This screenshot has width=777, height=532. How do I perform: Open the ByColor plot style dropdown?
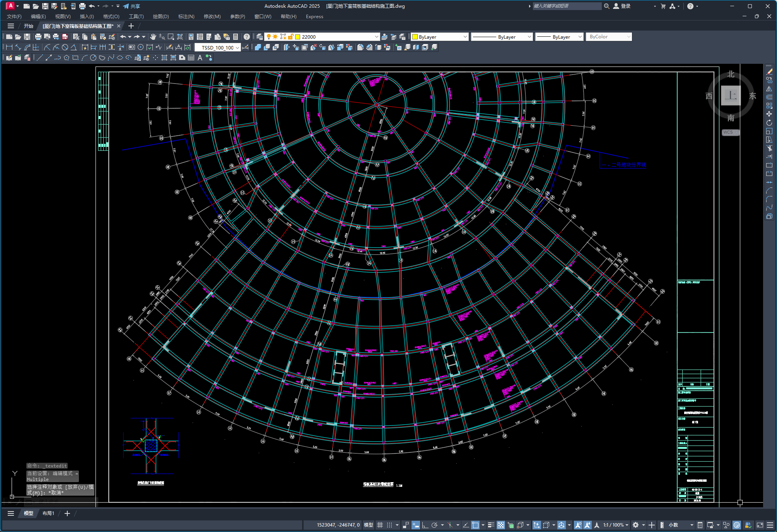(629, 37)
